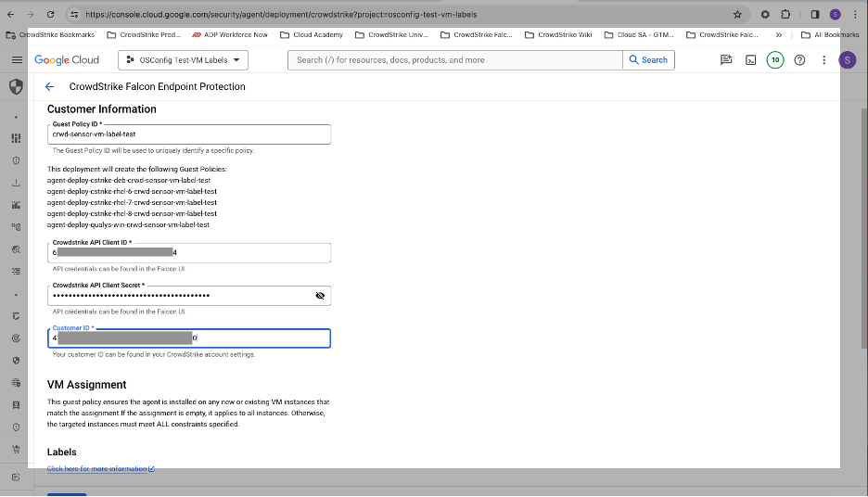This screenshot has width=868, height=497.
Task: Select the agent-deploy-cstrike-rhel-7 policy name text
Action: click(132, 202)
